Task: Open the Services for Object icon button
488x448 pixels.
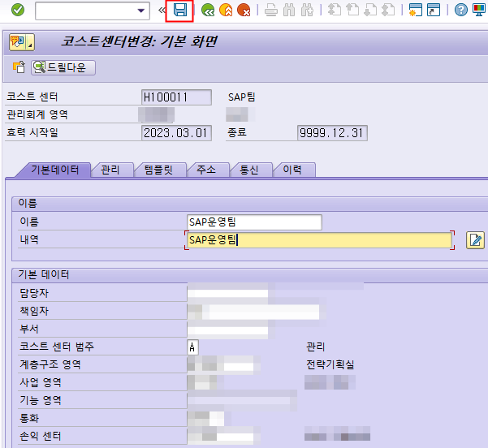Action: point(21,42)
